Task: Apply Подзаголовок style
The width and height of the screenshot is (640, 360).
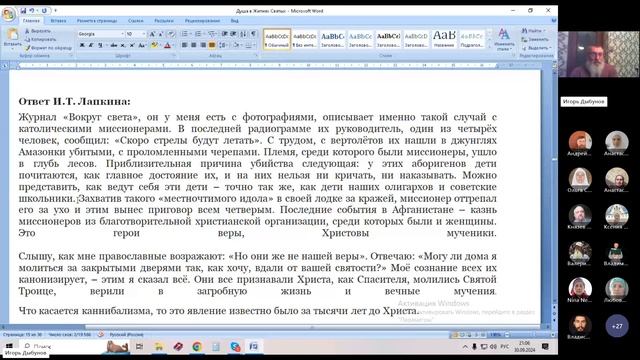Action: (x=471, y=40)
